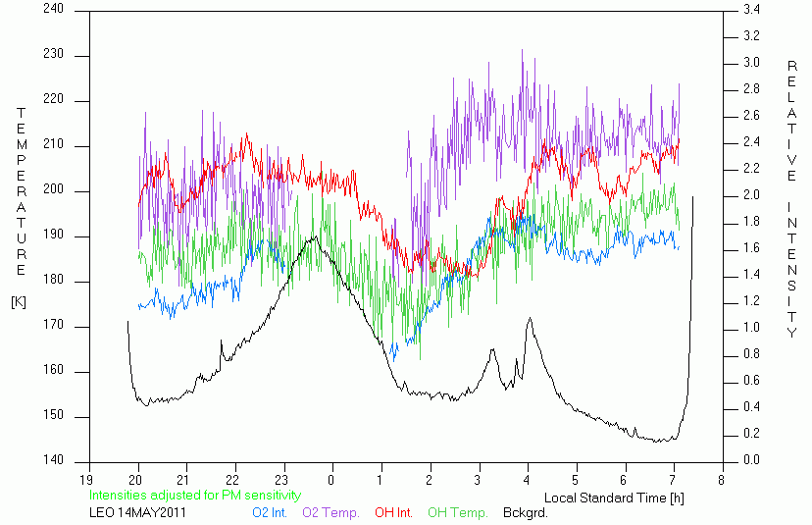Click the 'O2 Temp.' purple legend label
The image size is (812, 525).
330,513
